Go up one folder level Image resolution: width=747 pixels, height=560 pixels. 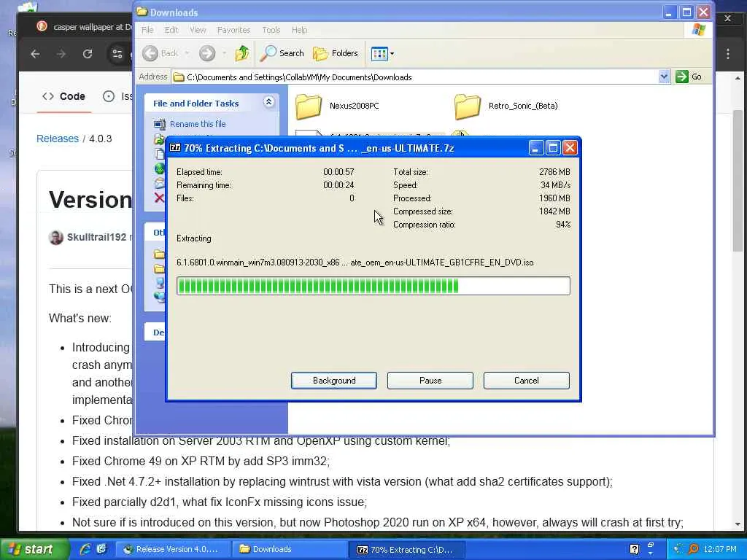tap(242, 53)
